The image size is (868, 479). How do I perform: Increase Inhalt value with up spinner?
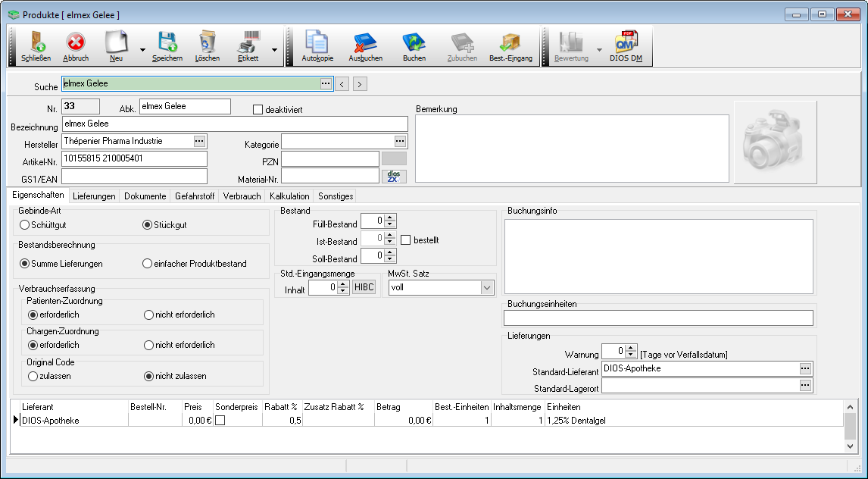tap(343, 284)
